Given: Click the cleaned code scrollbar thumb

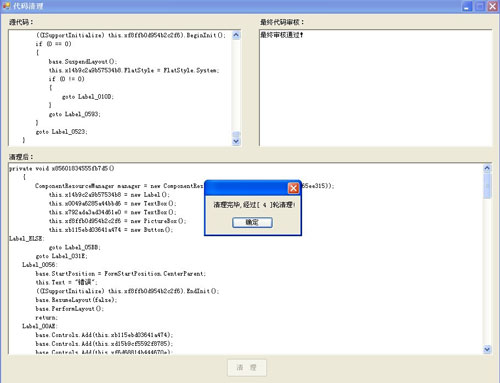Looking at the screenshot, I should click(487, 185).
